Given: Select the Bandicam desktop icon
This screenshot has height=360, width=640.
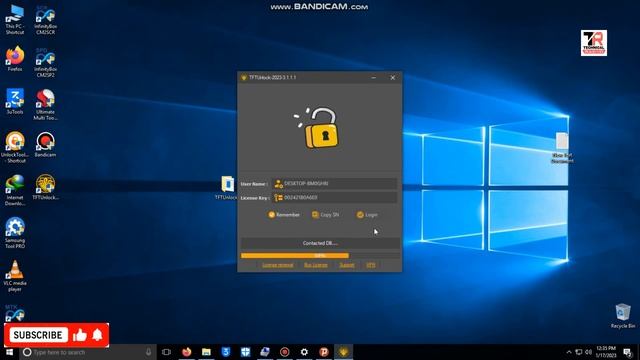Looking at the screenshot, I should (45, 144).
